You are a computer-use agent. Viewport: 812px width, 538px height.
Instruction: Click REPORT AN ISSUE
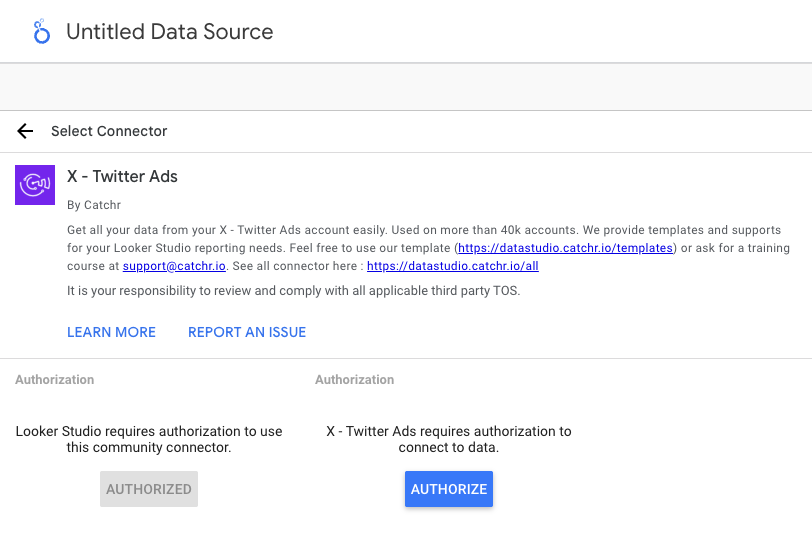(247, 332)
